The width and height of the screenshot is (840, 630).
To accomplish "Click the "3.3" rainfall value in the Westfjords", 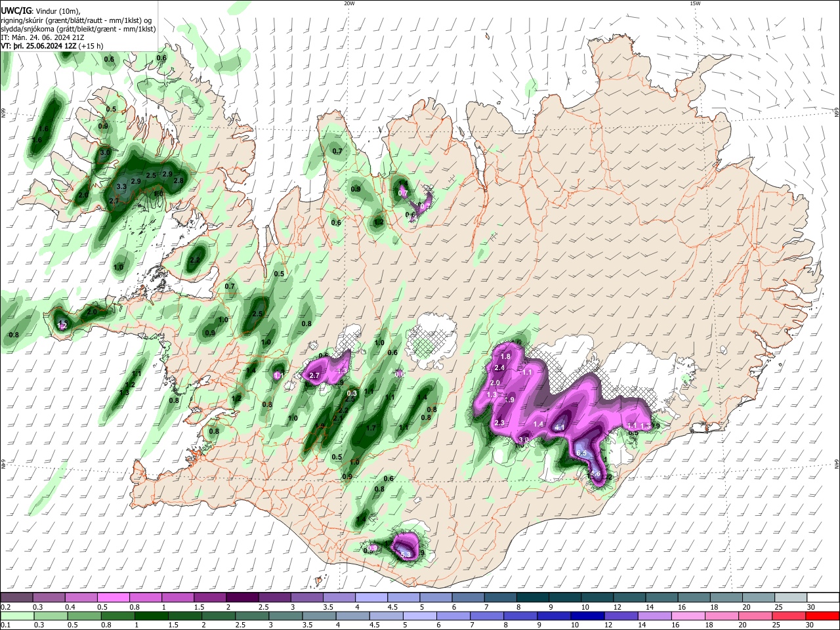I will click(x=121, y=186).
